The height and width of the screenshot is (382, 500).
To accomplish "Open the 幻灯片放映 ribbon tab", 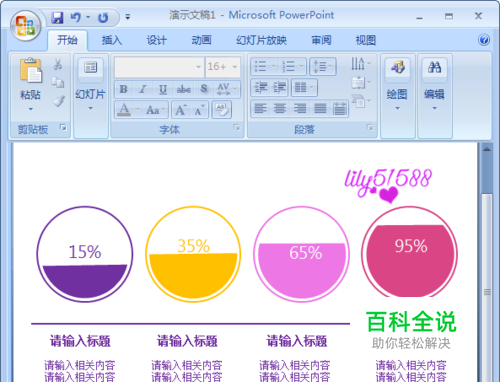I will pyautogui.click(x=261, y=40).
